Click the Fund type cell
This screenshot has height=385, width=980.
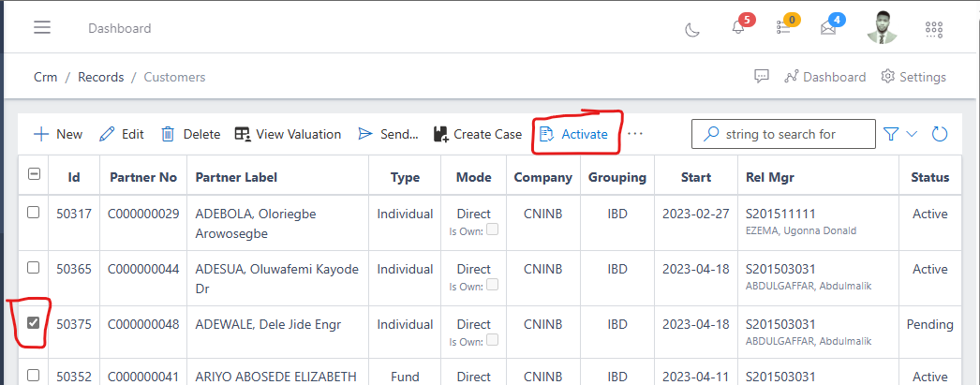tap(405, 377)
